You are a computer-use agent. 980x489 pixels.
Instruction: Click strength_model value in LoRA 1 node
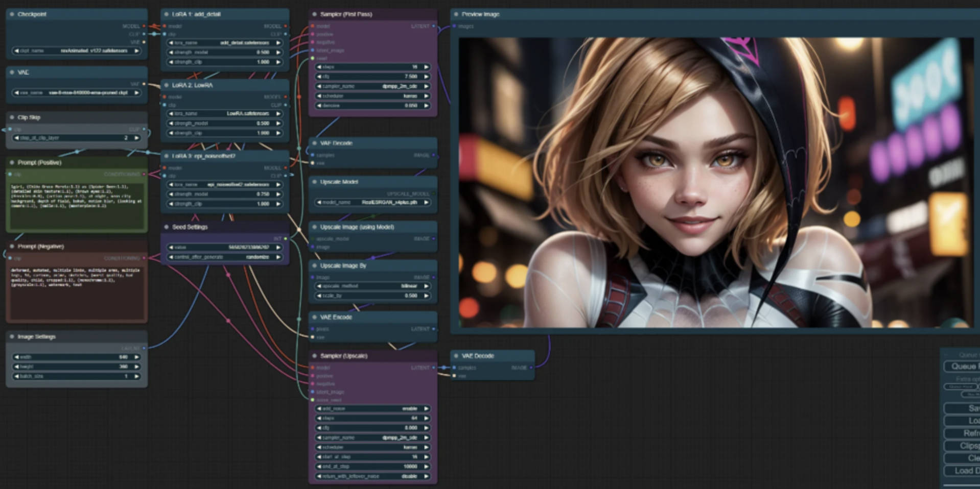(263, 53)
